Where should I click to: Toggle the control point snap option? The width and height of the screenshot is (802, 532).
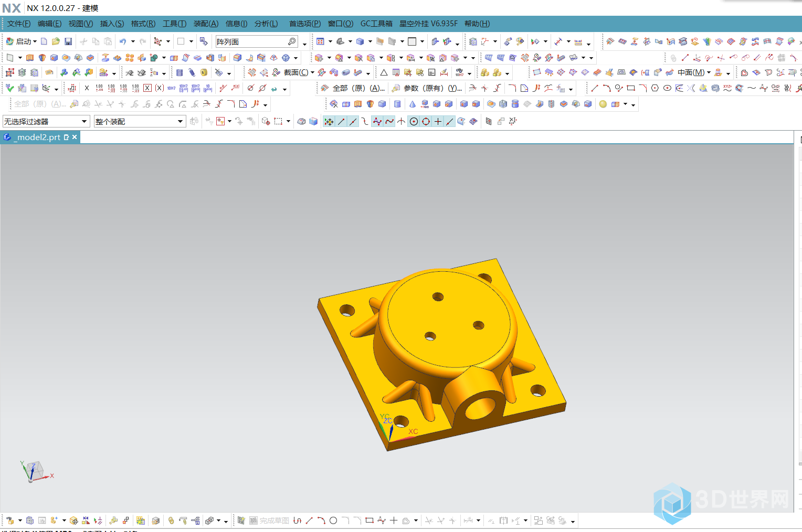coord(365,121)
